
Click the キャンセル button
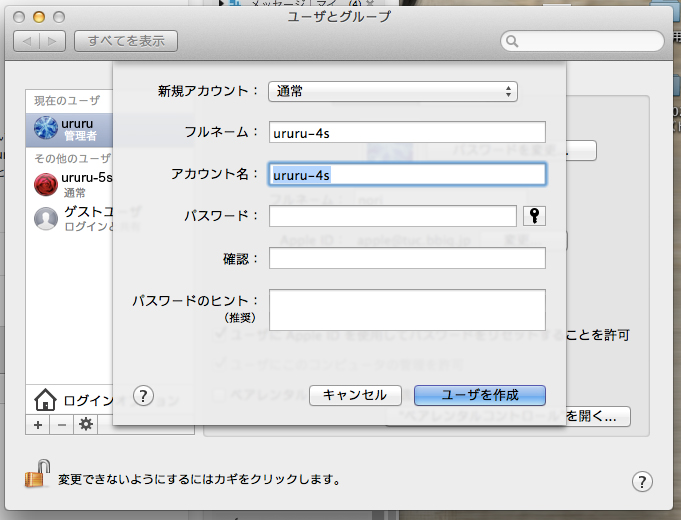[x=355, y=395]
